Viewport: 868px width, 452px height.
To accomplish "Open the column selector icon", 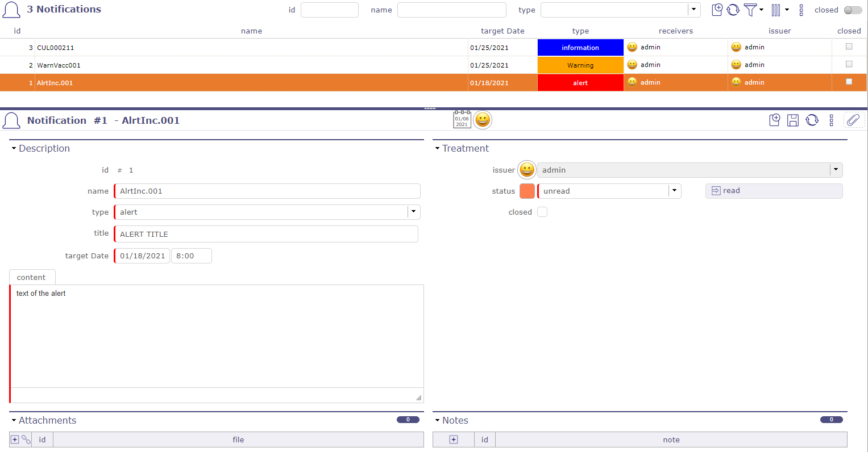I will (x=776, y=10).
